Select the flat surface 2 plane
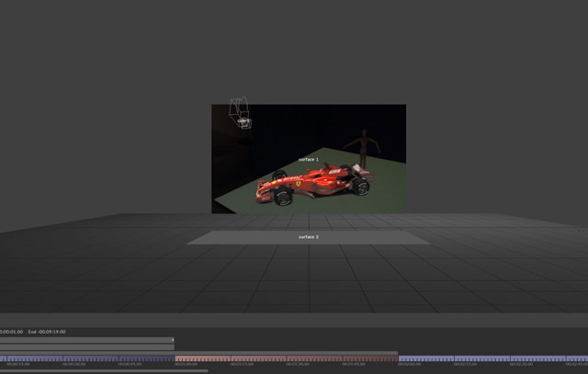588x374 pixels. [x=309, y=237]
